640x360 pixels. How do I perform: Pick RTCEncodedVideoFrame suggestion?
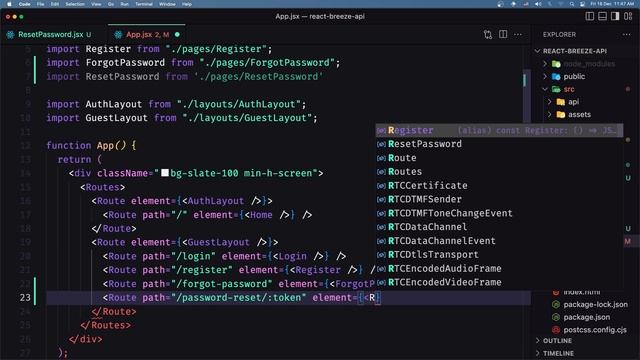pos(499,282)
